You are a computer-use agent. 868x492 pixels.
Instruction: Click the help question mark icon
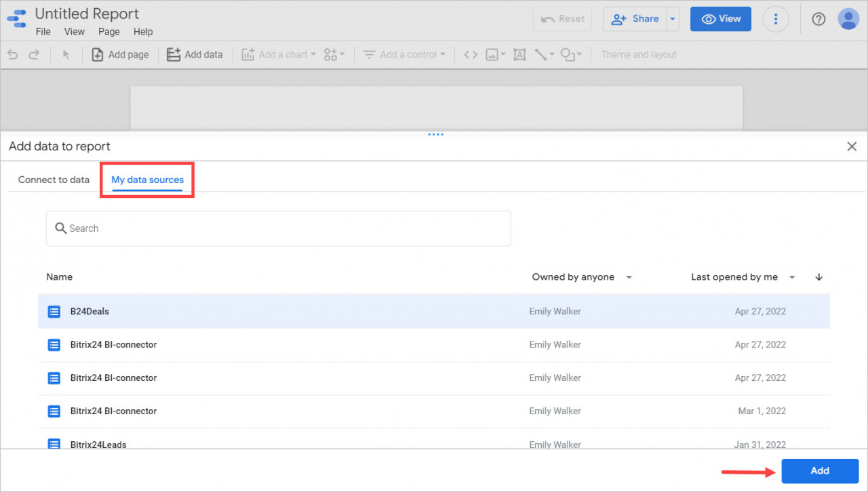pyautogui.click(x=818, y=19)
